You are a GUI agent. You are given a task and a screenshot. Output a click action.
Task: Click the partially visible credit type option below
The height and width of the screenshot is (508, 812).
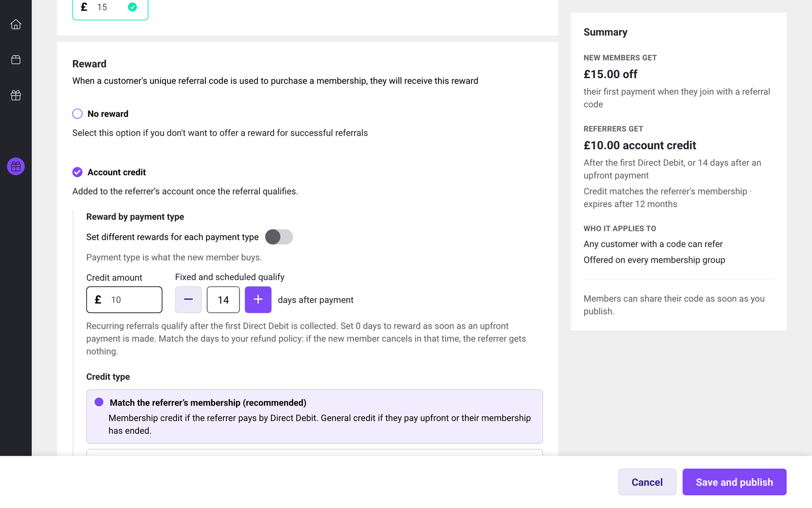[x=315, y=452]
